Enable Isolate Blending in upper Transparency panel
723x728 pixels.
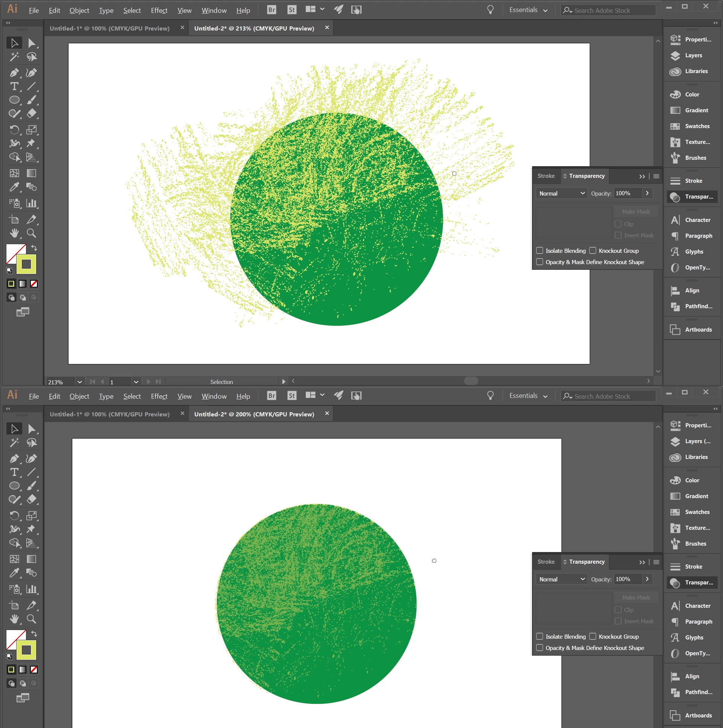(x=540, y=251)
